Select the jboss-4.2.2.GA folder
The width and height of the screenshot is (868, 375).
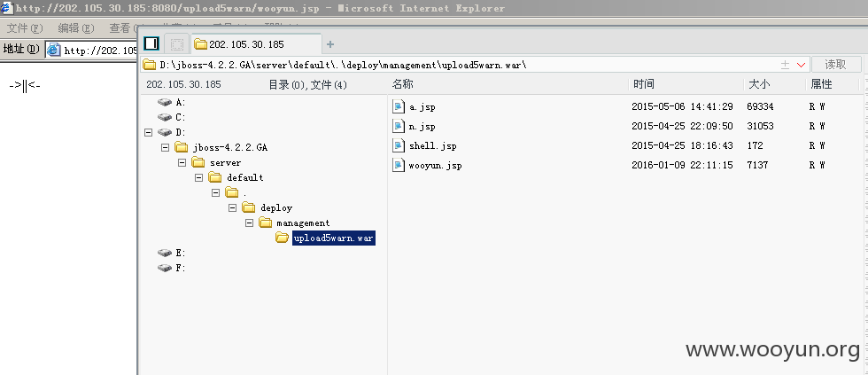[x=229, y=147]
